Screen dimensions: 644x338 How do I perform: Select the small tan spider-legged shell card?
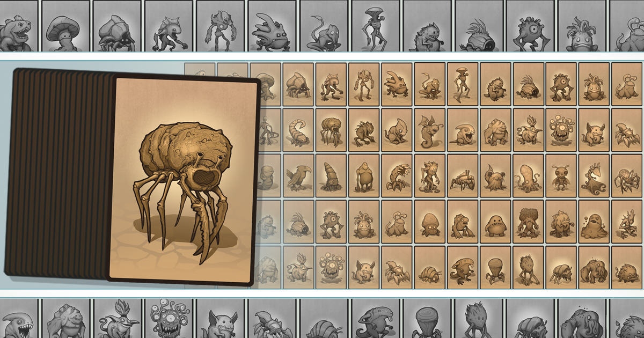[331, 130]
